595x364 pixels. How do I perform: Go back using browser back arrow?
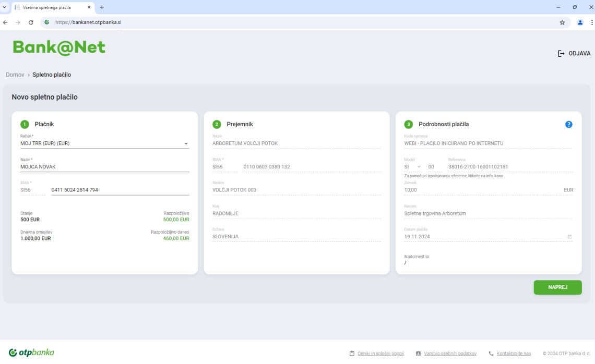(x=6, y=22)
